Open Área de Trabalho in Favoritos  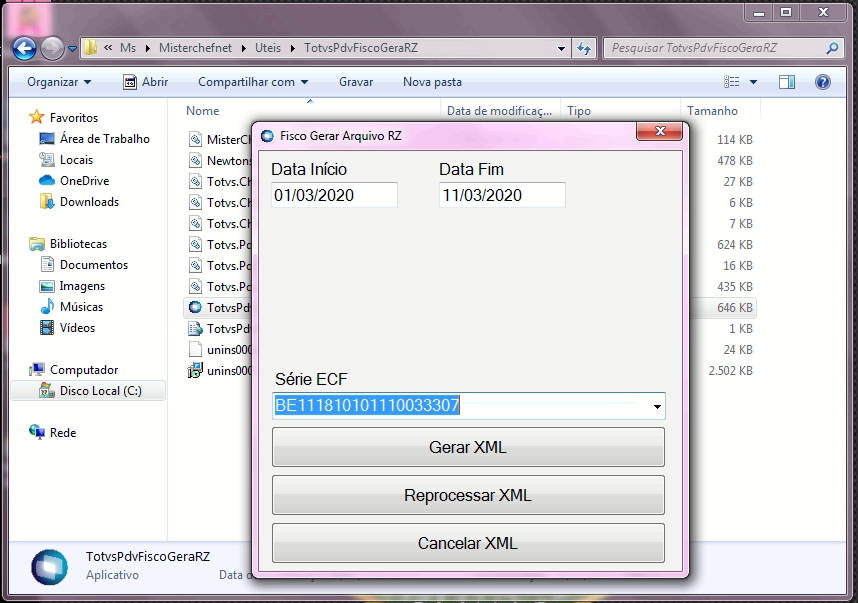coord(105,139)
